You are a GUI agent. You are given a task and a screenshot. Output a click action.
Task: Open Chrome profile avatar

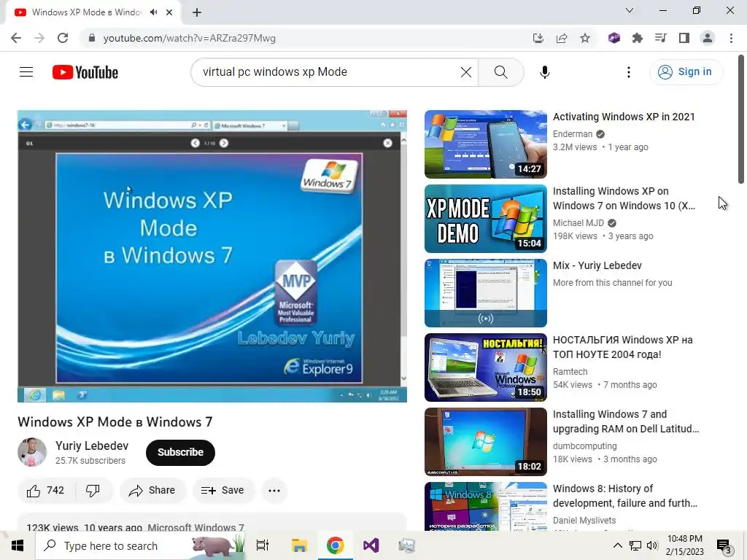[x=708, y=38]
